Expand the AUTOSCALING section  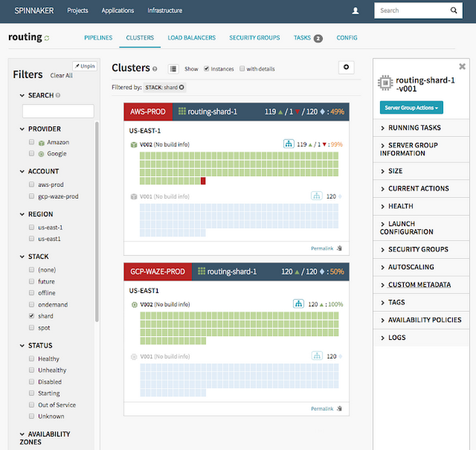[421, 267]
